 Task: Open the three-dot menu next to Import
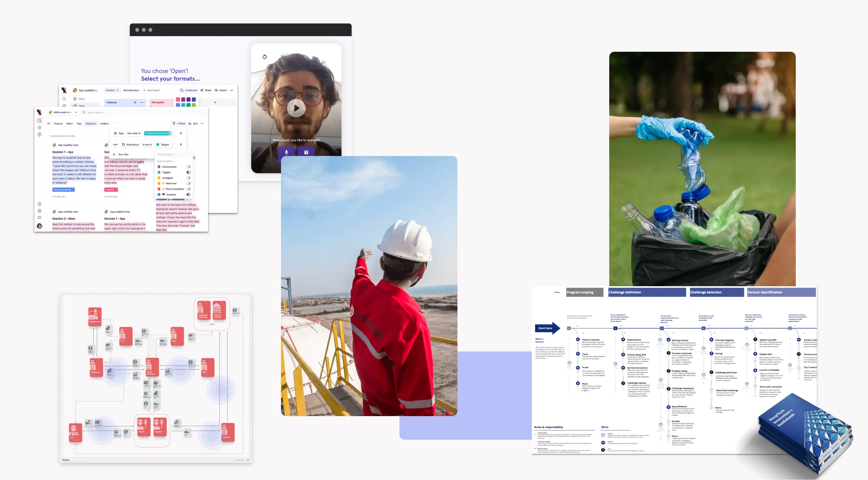tap(231, 90)
